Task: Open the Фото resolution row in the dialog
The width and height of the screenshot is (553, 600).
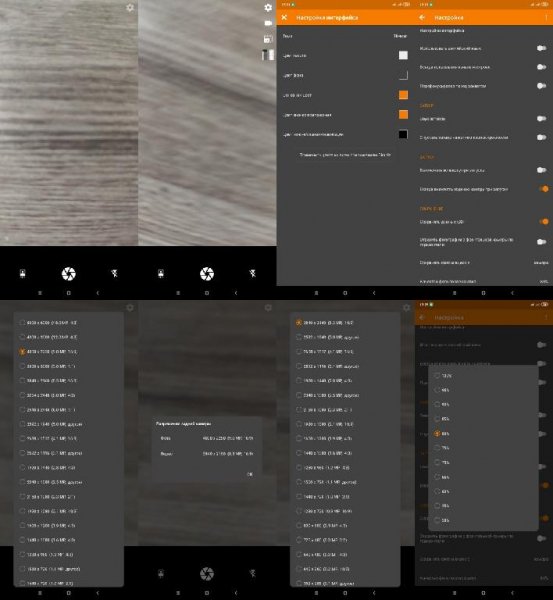Action: coord(207,438)
